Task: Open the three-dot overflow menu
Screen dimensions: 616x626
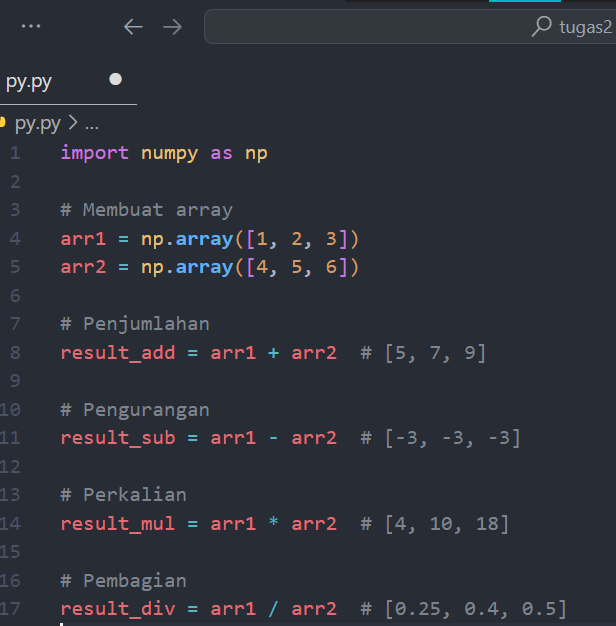Action: (x=31, y=26)
